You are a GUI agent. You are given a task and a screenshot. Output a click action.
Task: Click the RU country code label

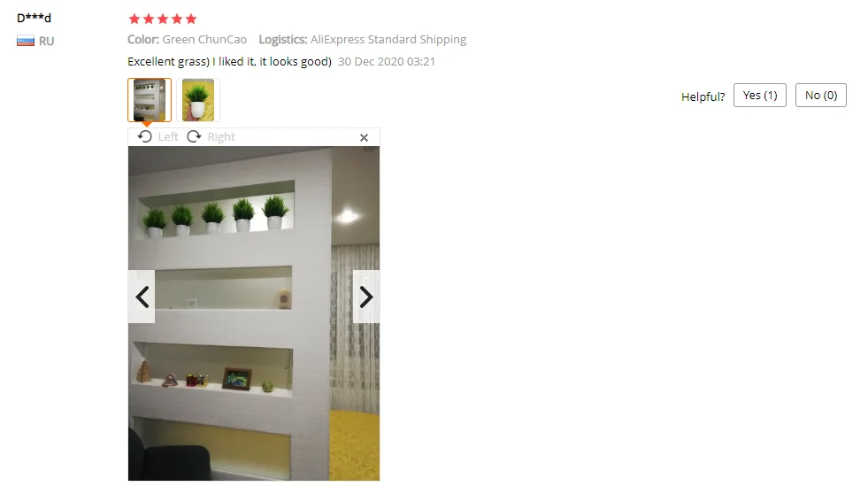click(x=47, y=41)
